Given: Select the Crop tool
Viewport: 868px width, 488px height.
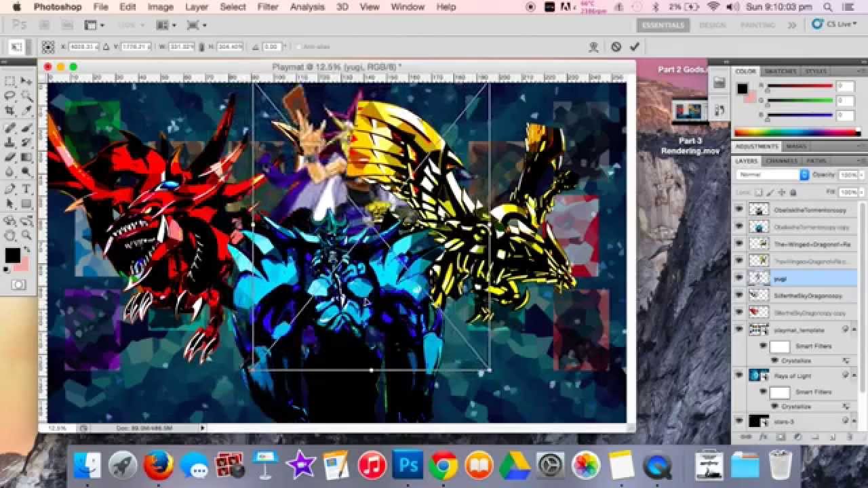Looking at the screenshot, I should (10, 110).
